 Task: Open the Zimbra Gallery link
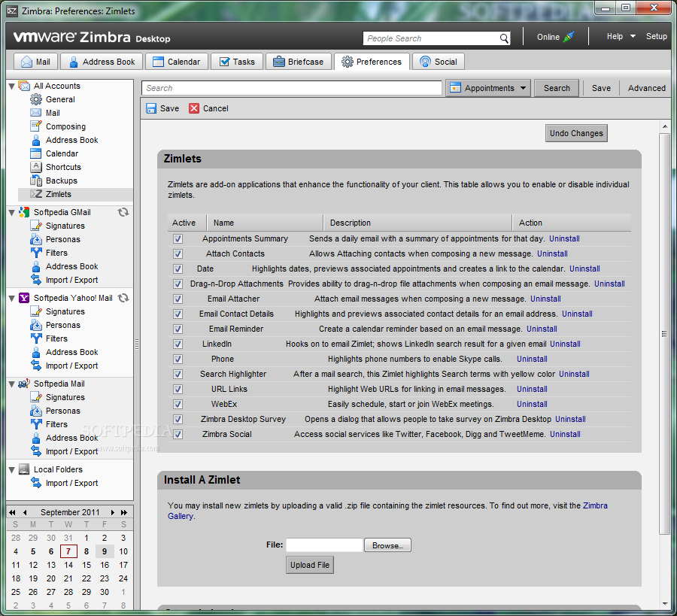click(x=595, y=505)
